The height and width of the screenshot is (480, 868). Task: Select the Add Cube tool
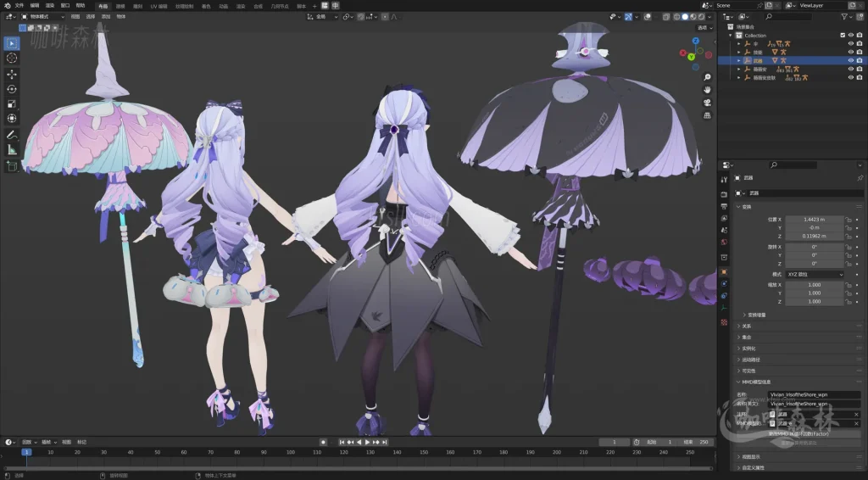(x=12, y=166)
